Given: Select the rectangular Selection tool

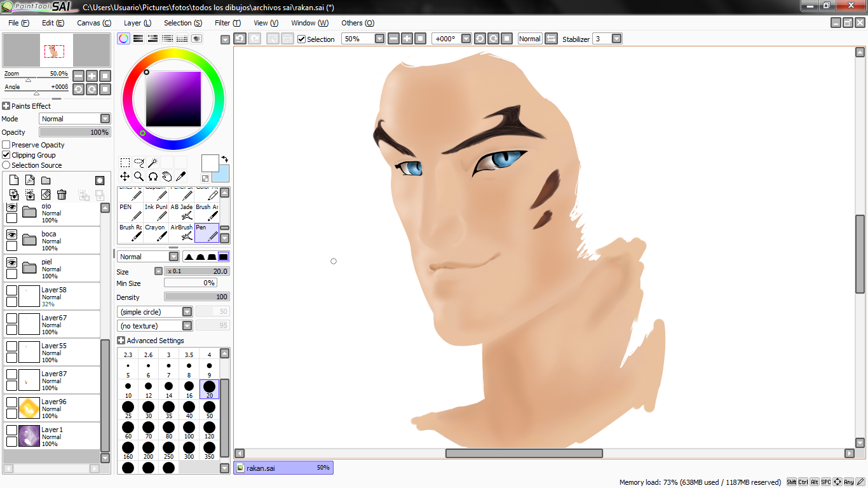Looking at the screenshot, I should [125, 163].
